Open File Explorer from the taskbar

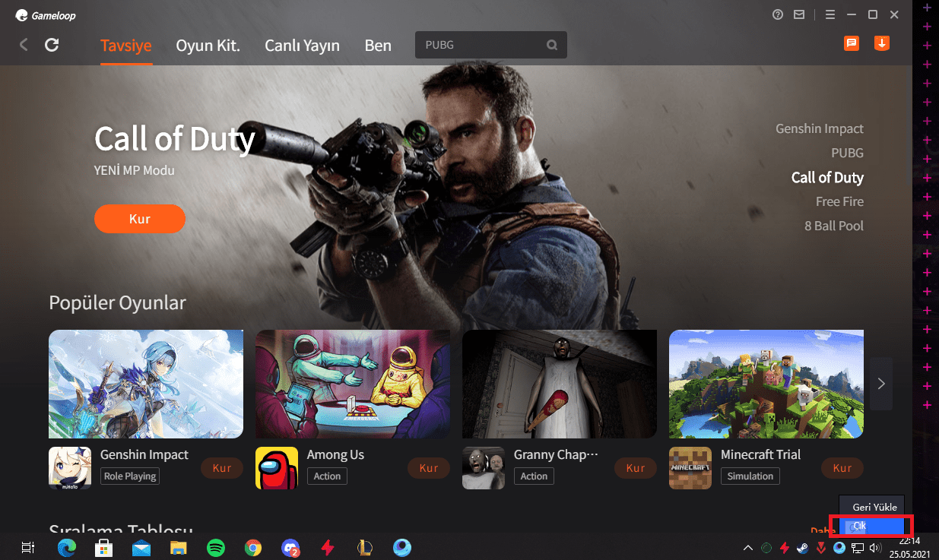tap(179, 547)
